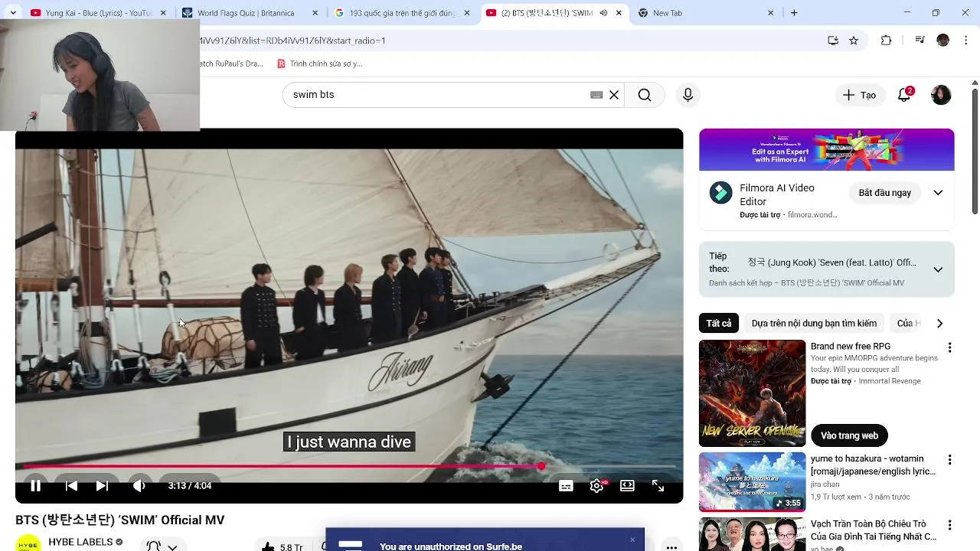Close the BTS SWIM tab
Image resolution: width=980 pixels, height=551 pixels.
(x=619, y=13)
